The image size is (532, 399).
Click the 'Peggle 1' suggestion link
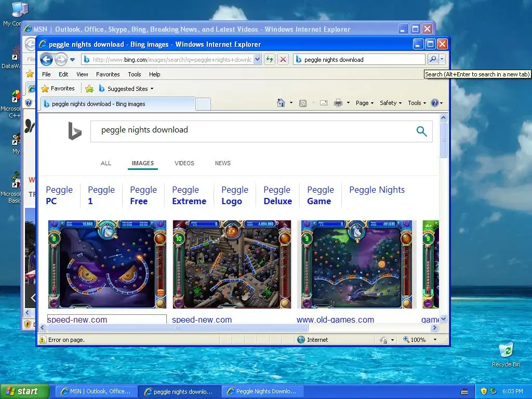pyautogui.click(x=101, y=195)
